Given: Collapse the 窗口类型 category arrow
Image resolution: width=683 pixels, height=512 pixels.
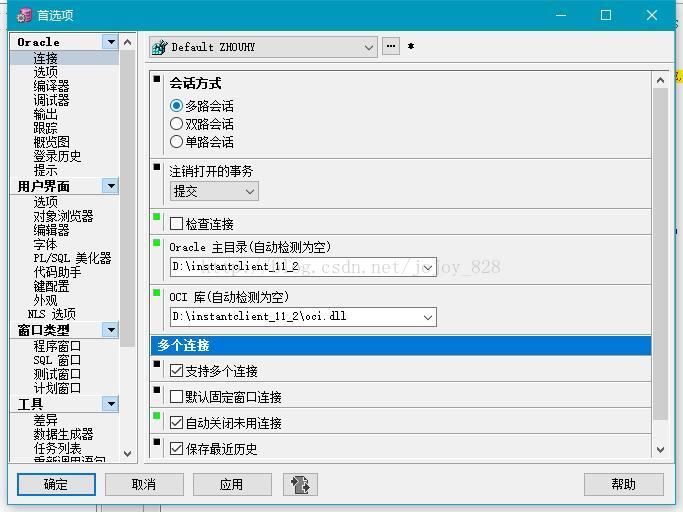Looking at the screenshot, I should (x=111, y=329).
